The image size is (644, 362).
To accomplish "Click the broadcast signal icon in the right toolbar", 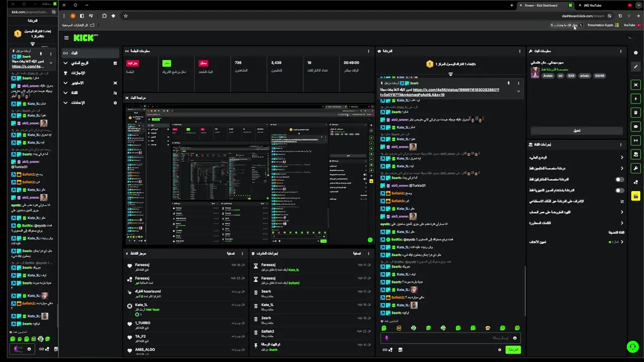I will [x=636, y=140].
